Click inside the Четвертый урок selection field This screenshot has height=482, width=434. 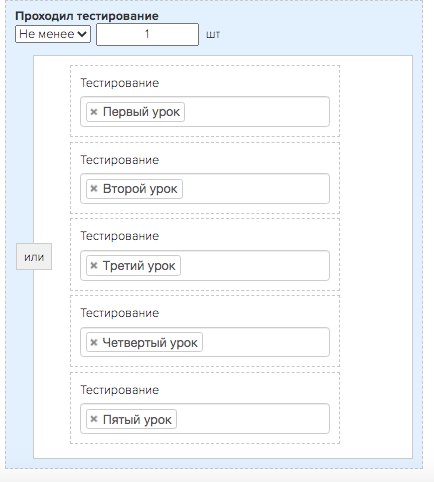click(205, 342)
